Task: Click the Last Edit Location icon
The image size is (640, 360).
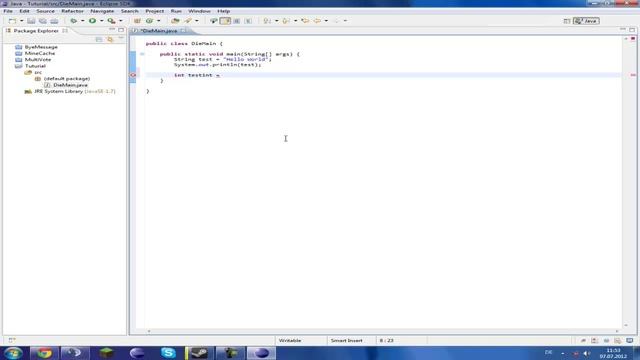Action: coord(305,21)
